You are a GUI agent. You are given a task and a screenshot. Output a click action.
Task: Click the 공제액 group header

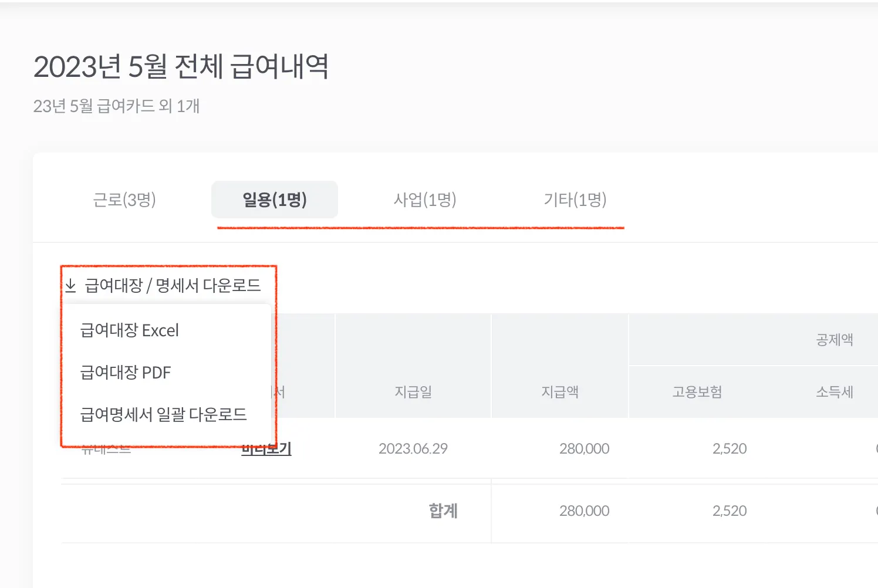(x=835, y=340)
